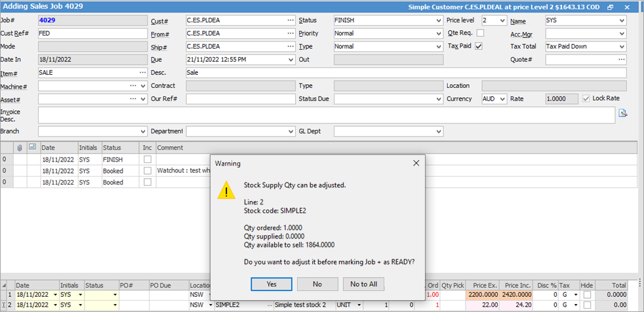
Task: Click the Invoice Desc. editor icon
Action: click(622, 113)
